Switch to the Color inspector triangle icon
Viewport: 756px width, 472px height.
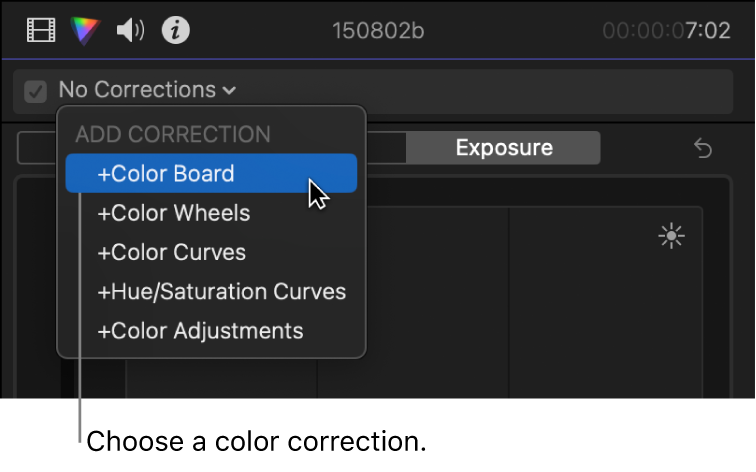point(86,31)
